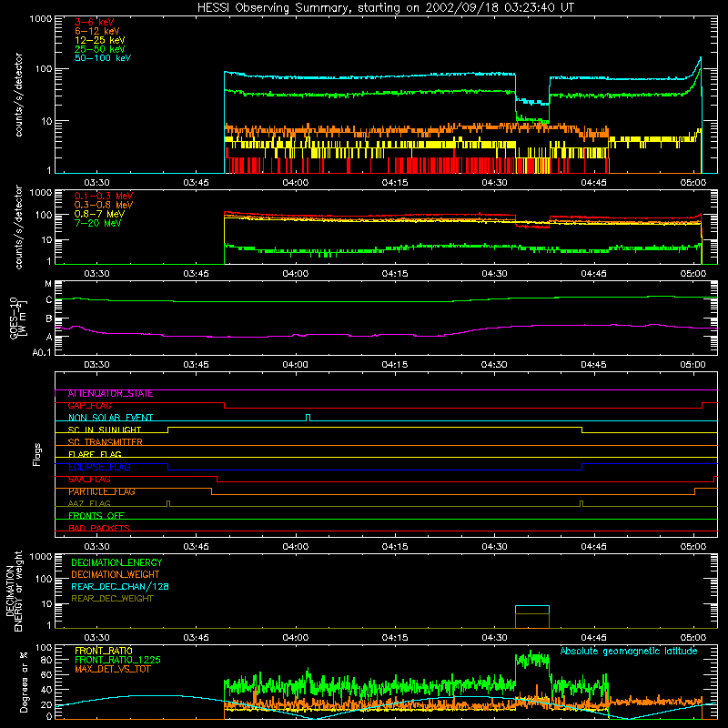The image size is (728, 728).
Task: Click the A0.1 label on GOES axis
Action: 42,352
